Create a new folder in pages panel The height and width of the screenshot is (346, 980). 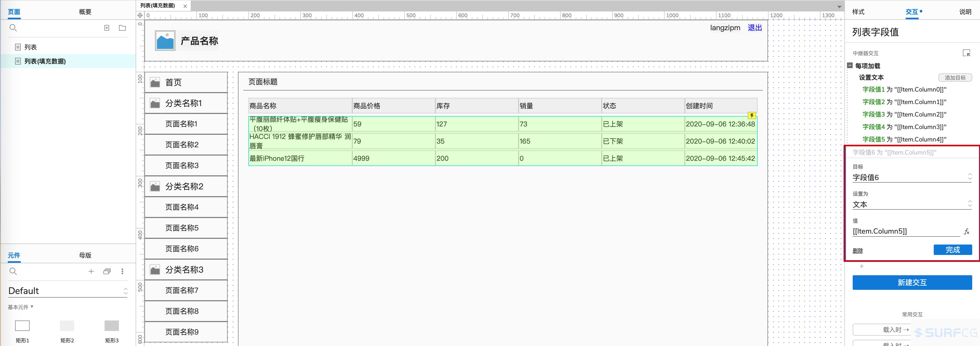point(122,28)
